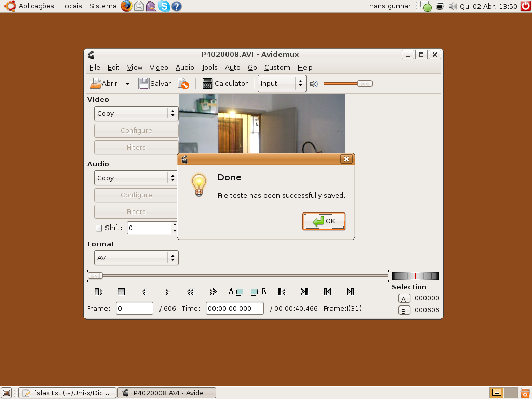532x399 pixels.
Task: Go to last frame
Action: click(x=351, y=292)
